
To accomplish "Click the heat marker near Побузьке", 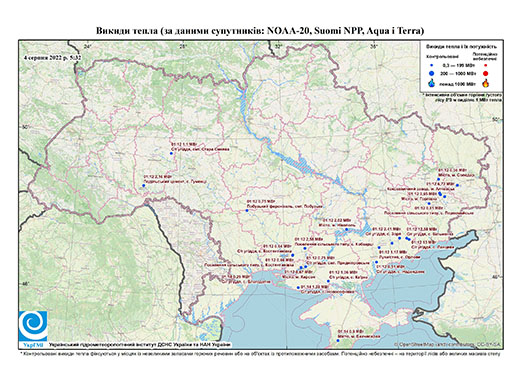I will (x=247, y=210).
